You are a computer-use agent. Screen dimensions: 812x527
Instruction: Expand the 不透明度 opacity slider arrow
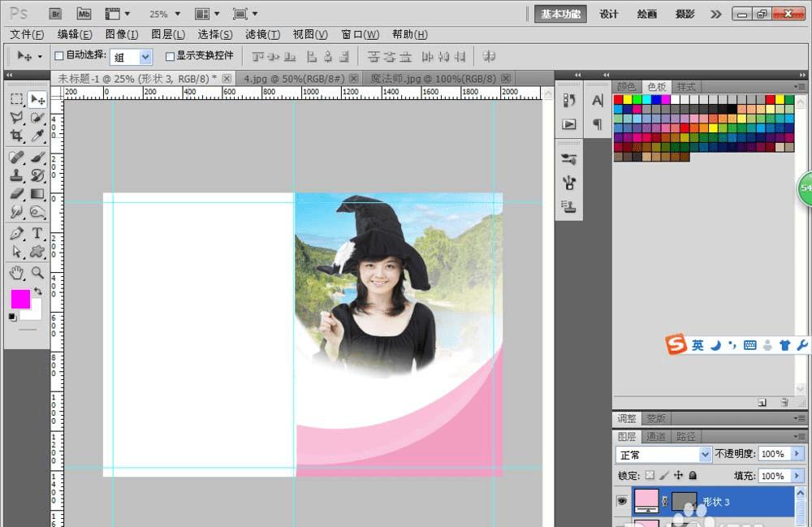[797, 454]
